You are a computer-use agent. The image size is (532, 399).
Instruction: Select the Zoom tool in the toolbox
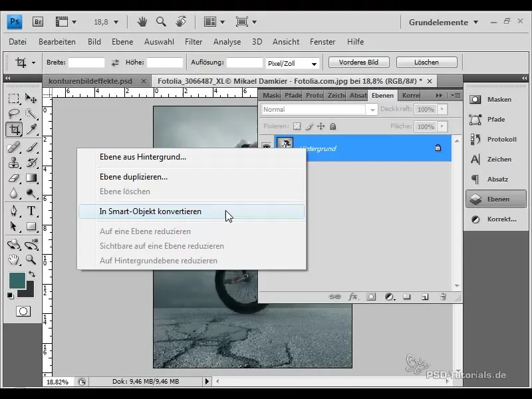(x=31, y=260)
